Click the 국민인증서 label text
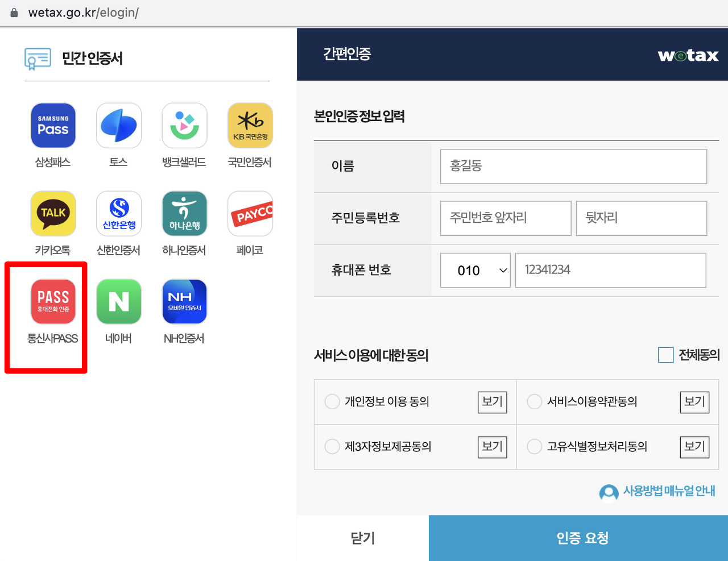728x561 pixels. coord(250,163)
